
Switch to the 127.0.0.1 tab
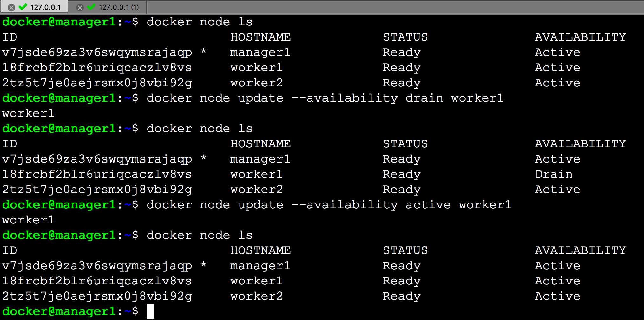(45, 7)
